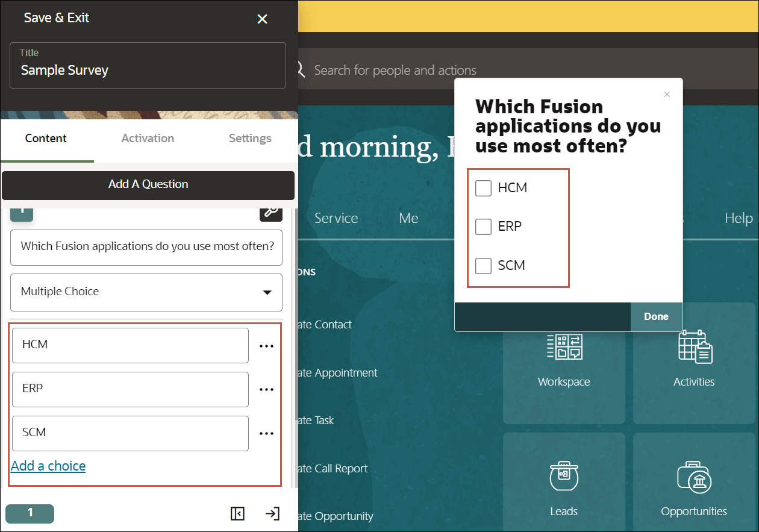Open the Service menu tab
The width and height of the screenshot is (759, 532).
point(336,218)
